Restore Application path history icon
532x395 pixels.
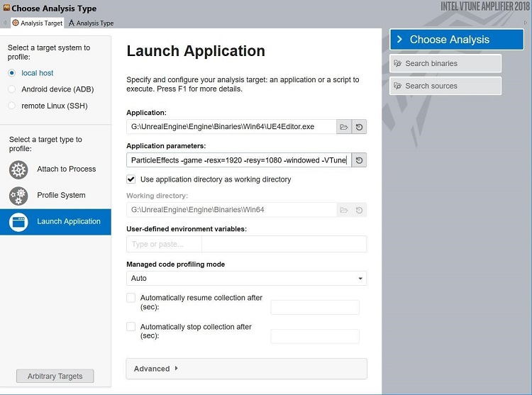point(359,127)
